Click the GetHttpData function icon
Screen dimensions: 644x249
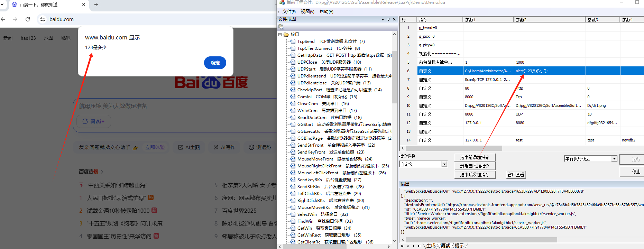click(x=293, y=55)
